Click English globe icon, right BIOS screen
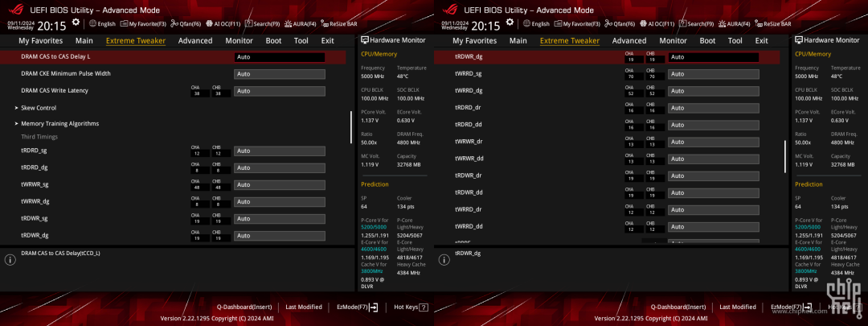This screenshot has width=868, height=326. click(526, 24)
